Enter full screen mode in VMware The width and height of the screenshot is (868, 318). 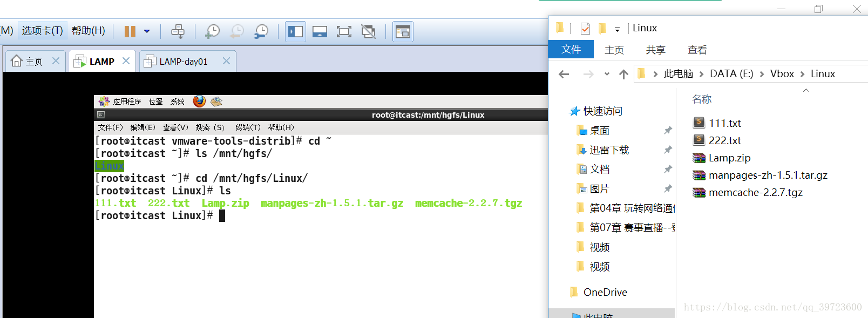[344, 31]
